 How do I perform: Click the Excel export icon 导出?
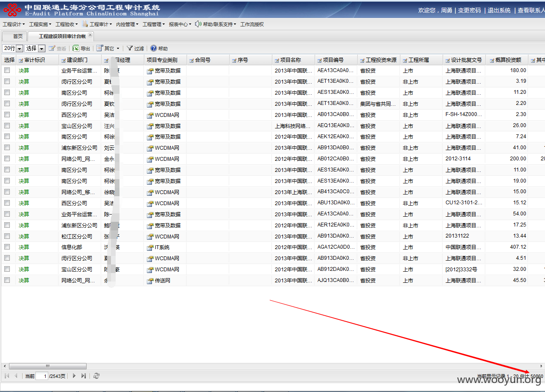76,49
